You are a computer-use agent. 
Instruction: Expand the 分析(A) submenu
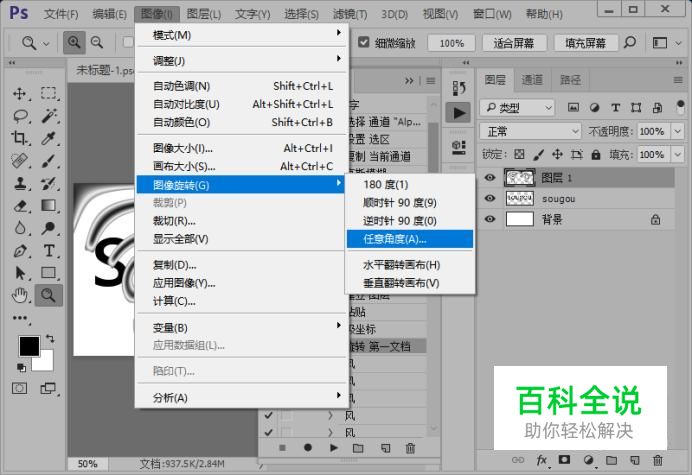tap(242, 397)
